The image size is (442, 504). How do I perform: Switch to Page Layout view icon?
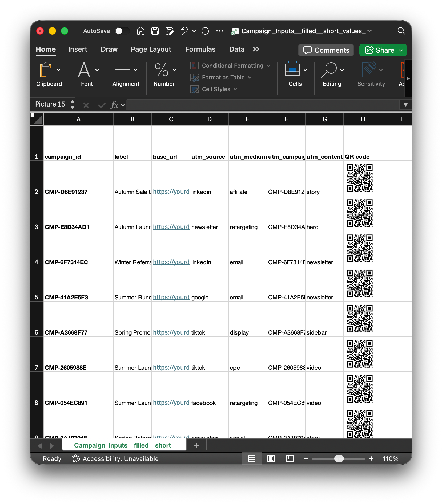pyautogui.click(x=271, y=458)
